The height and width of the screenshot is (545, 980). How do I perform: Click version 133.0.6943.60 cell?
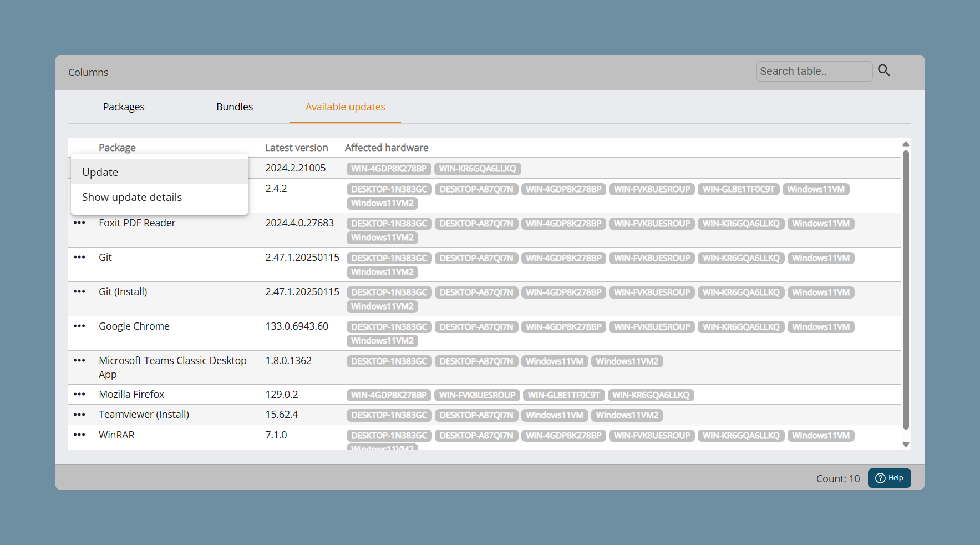297,326
